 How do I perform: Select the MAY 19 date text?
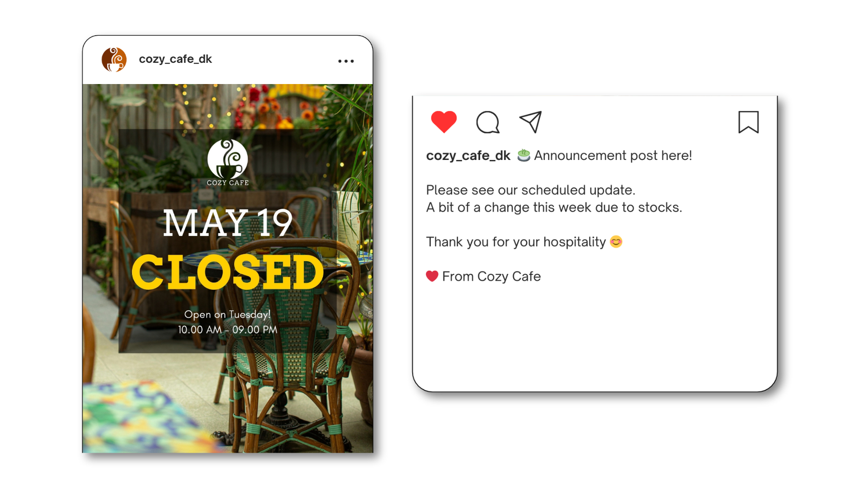click(228, 222)
